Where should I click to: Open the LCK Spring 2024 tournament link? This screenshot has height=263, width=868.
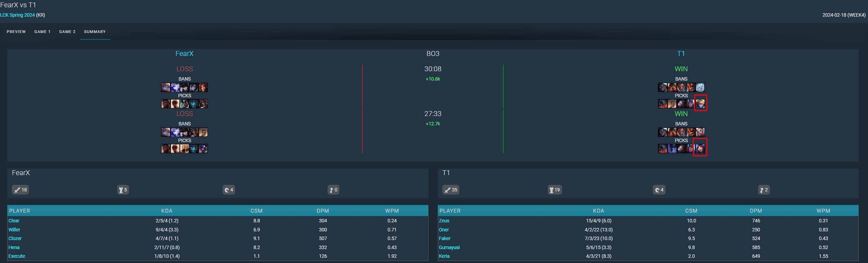tap(17, 15)
